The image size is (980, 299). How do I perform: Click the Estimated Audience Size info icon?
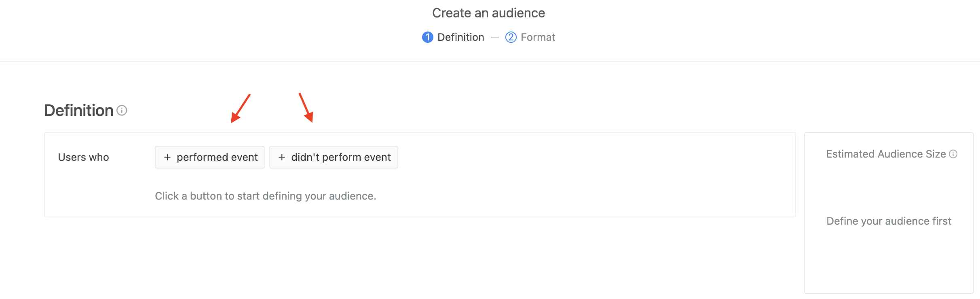[953, 154]
